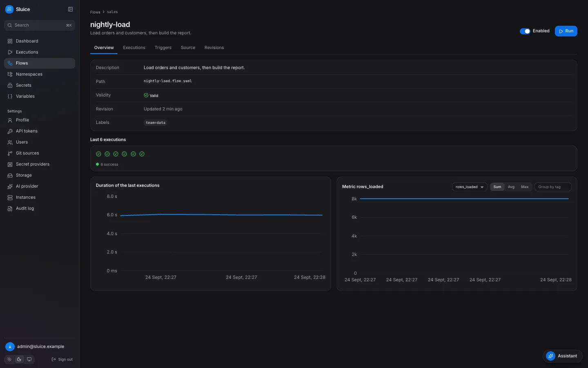Viewport: 588px width, 368px height.
Task: Click the Audit log icon
Action: point(10,209)
